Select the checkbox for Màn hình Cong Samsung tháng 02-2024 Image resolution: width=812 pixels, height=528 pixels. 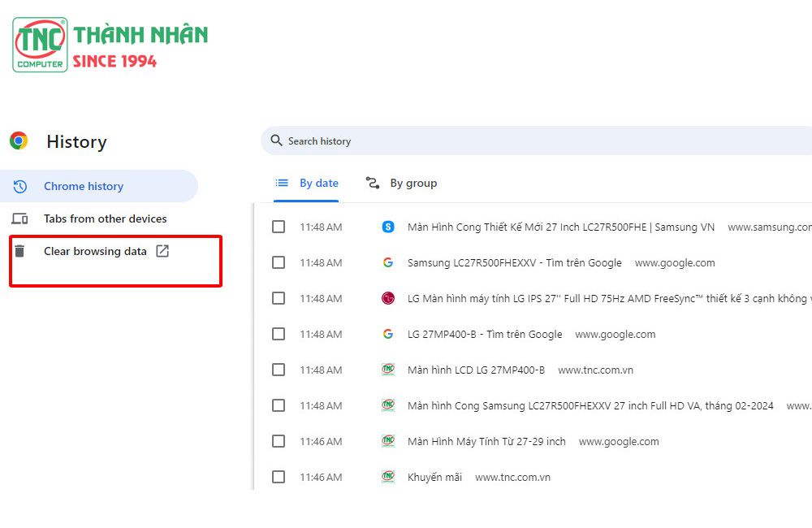click(279, 405)
